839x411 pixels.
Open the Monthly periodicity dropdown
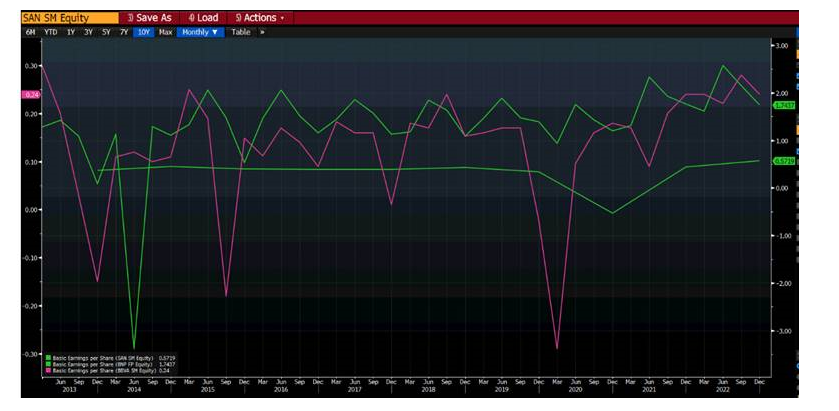[x=202, y=32]
